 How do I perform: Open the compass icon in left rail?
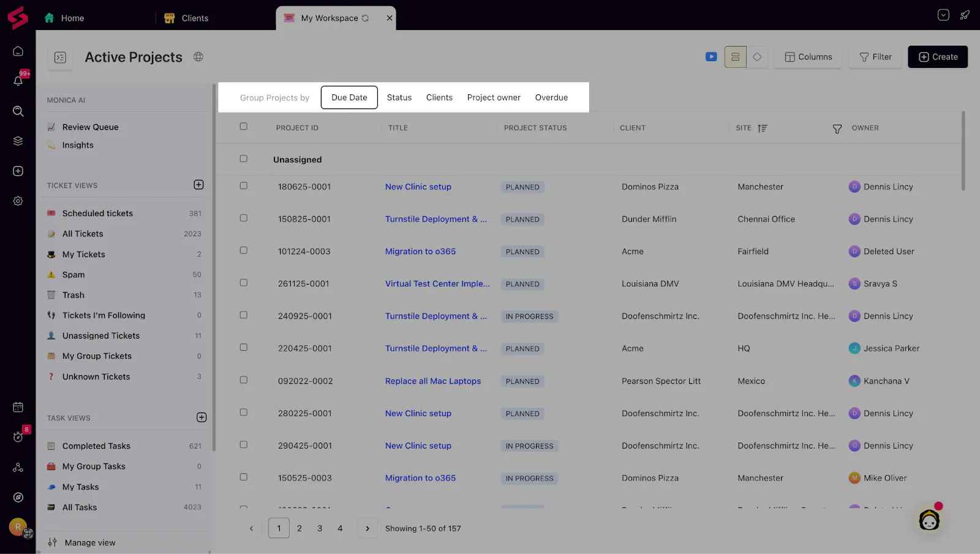(x=18, y=498)
